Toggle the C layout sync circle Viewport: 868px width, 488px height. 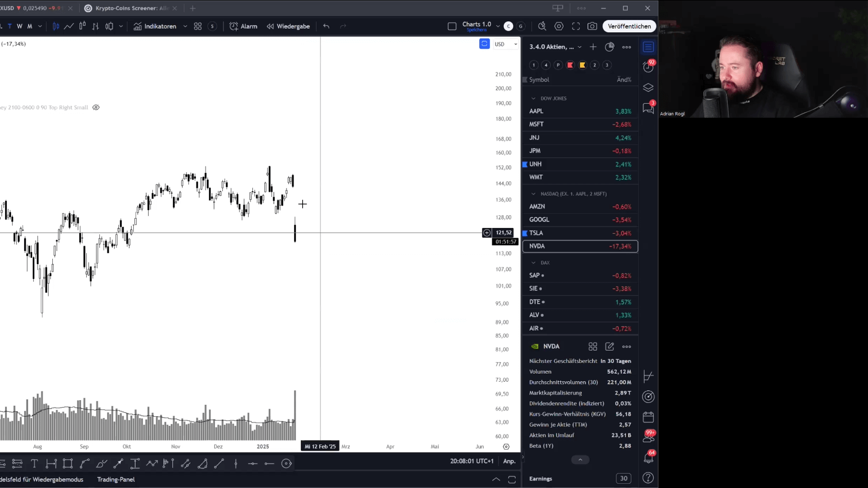[x=508, y=26]
